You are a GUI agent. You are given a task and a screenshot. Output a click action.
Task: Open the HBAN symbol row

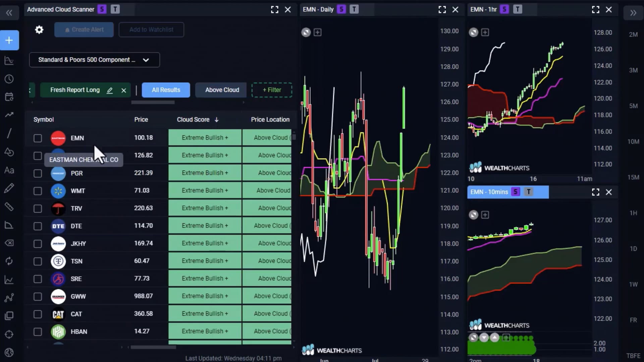(79, 332)
